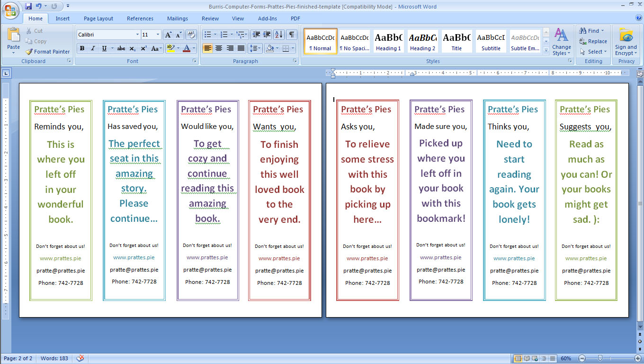The height and width of the screenshot is (364, 644).
Task: Click the Find button
Action: coord(592,31)
